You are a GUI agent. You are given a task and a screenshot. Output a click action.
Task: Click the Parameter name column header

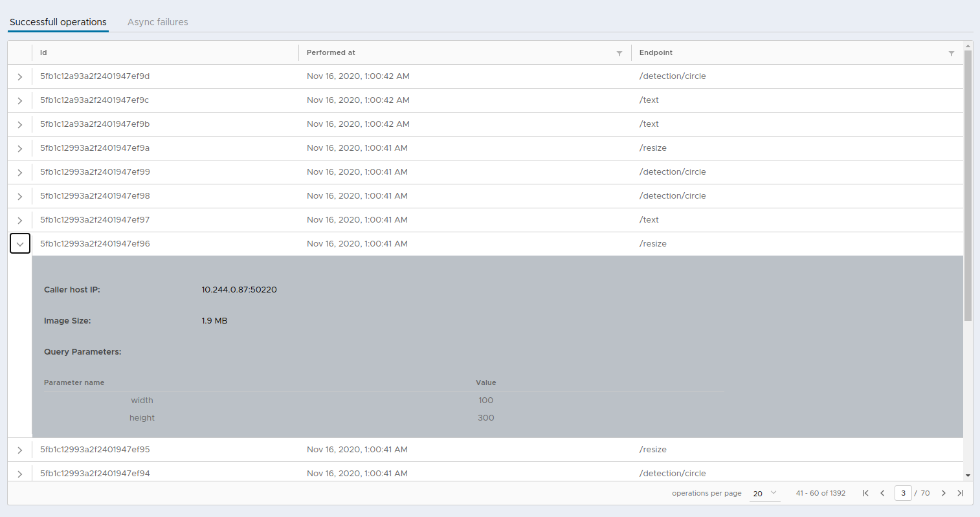(74, 383)
